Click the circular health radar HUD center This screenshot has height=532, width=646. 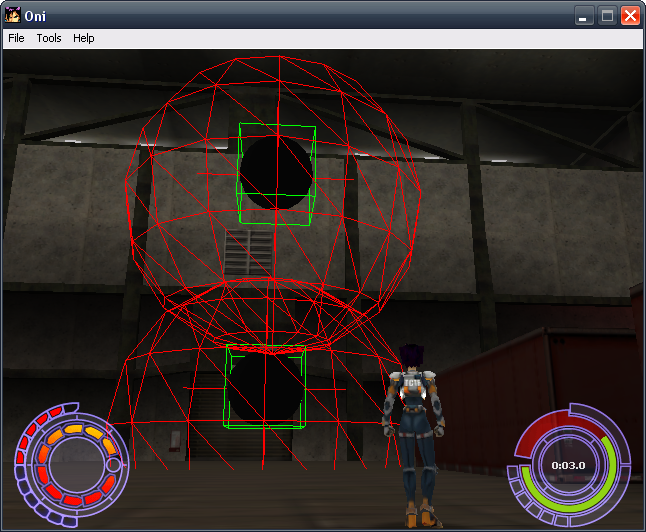pos(70,465)
